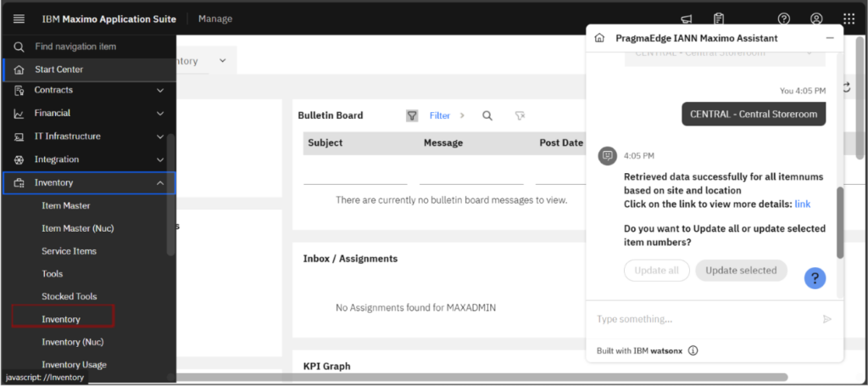Viewport: 868px width, 386px height.
Task: Open the app switcher grid icon
Action: click(x=849, y=19)
